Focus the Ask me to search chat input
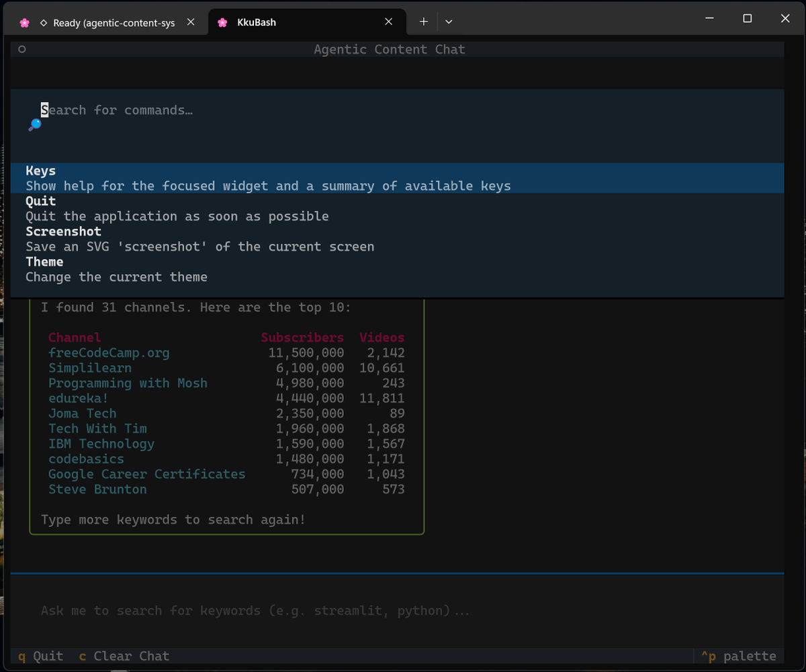 click(x=397, y=611)
